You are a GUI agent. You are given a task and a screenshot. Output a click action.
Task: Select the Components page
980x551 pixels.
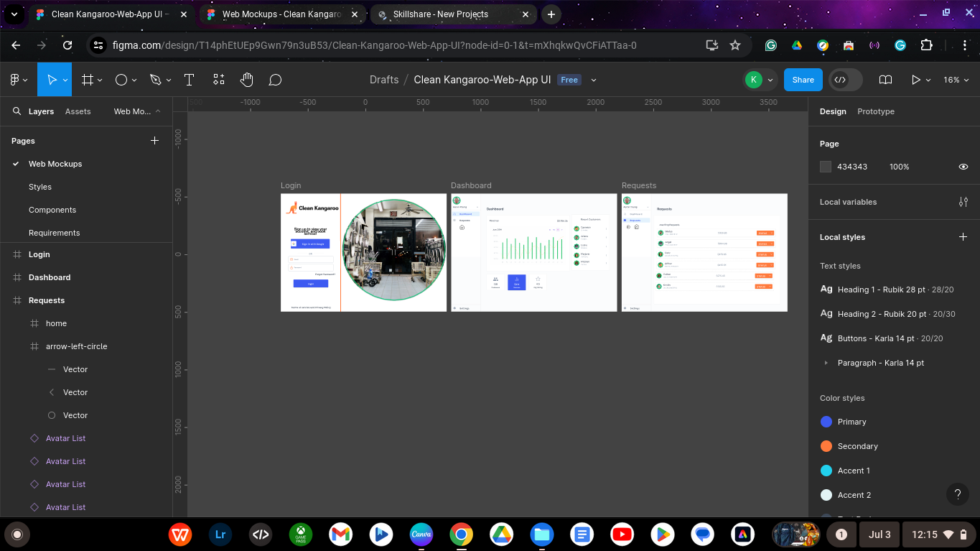tap(52, 210)
